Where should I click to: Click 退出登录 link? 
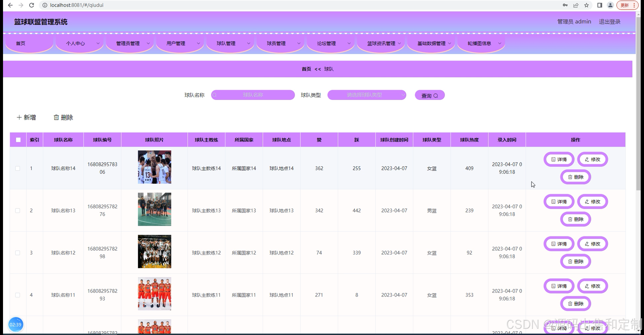[609, 22]
